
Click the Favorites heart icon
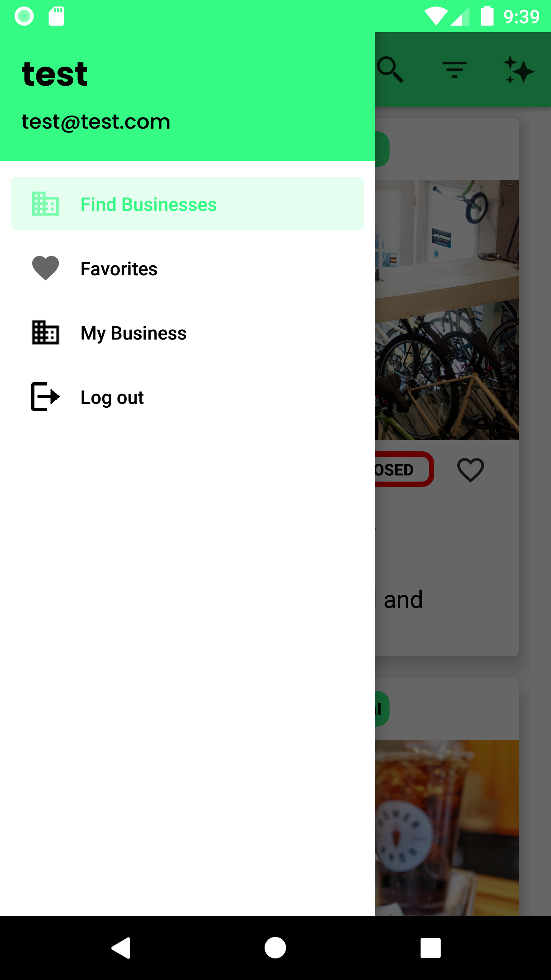46,268
